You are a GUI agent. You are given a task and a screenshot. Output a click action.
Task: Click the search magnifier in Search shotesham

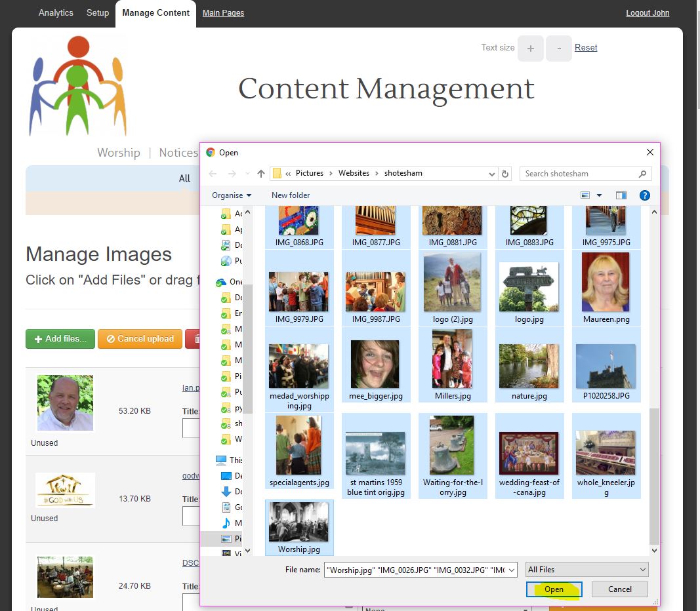point(641,173)
